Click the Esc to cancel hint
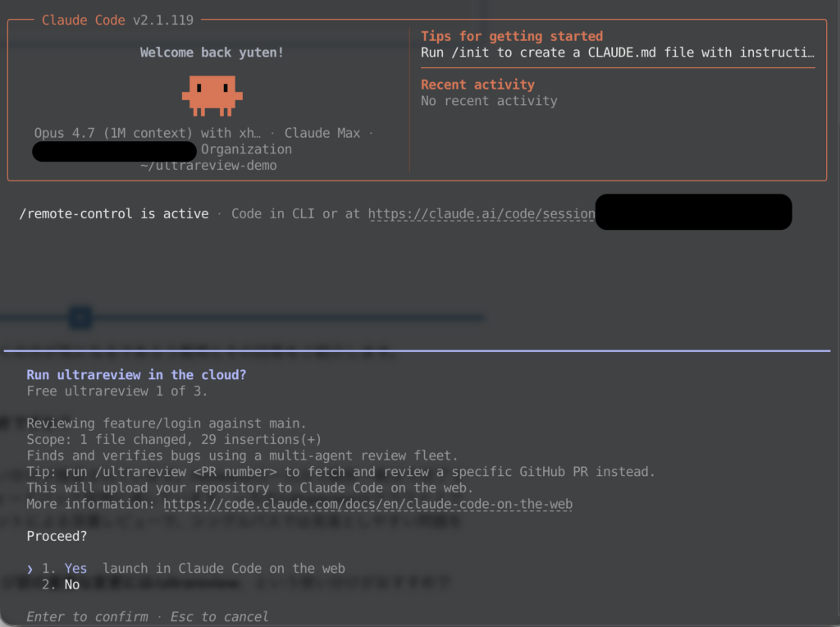Screen dimensions: 840x627 pos(219,616)
